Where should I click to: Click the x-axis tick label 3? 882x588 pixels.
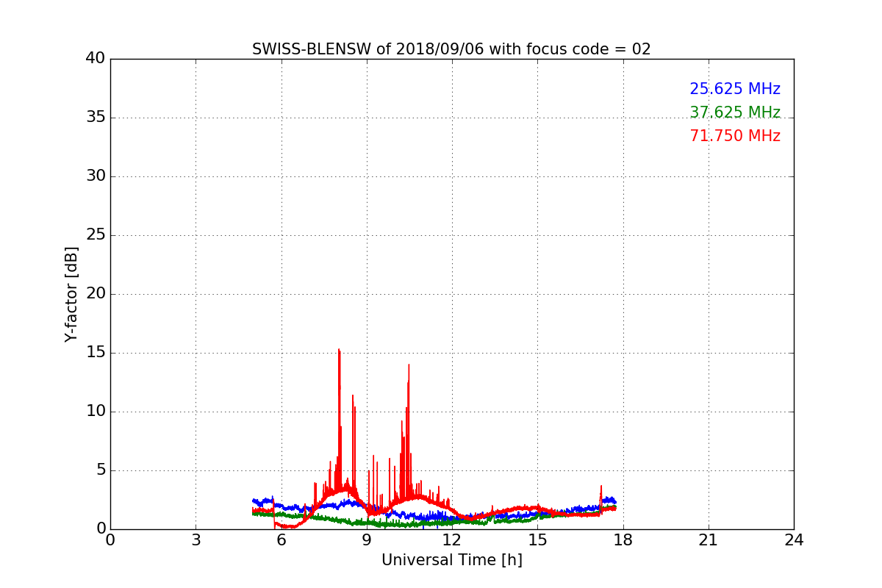point(196,540)
